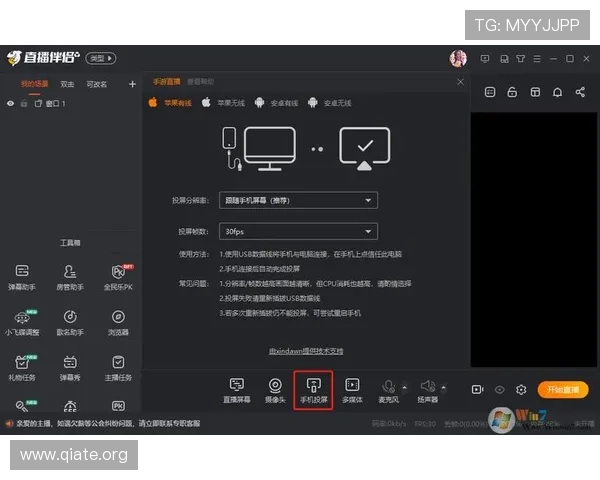Click the record video icon near start button
Screen dimensions: 600x480
pyautogui.click(x=477, y=390)
